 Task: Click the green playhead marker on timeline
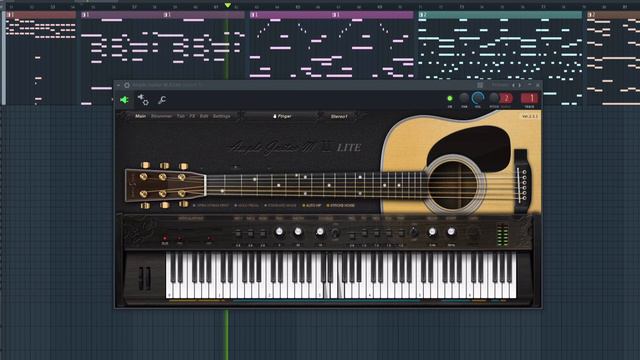[228, 5]
